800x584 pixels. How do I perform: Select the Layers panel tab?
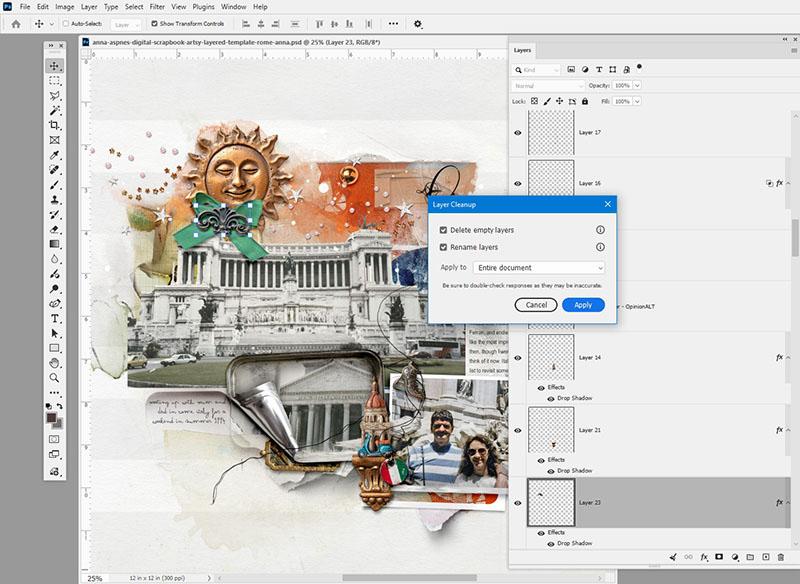point(522,50)
